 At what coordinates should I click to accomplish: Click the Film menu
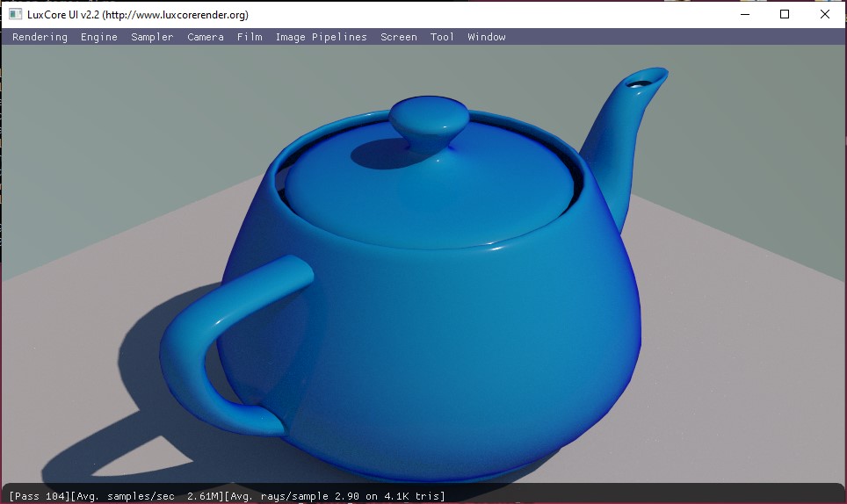[250, 37]
